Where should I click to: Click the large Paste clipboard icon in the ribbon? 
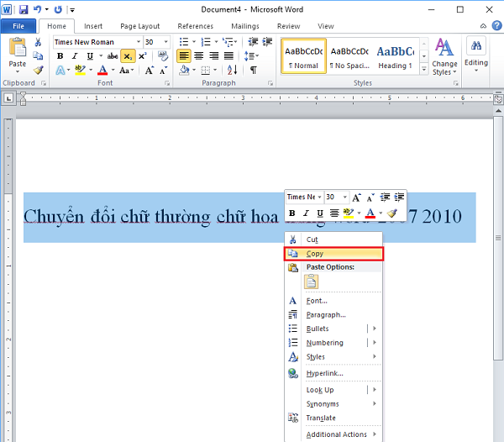point(18,47)
